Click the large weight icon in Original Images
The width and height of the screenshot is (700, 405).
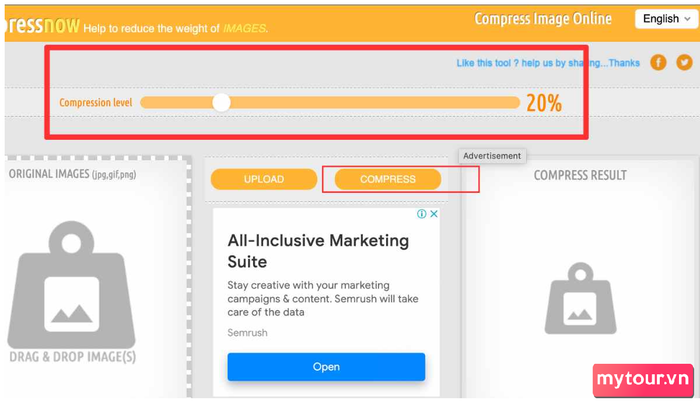coord(71,284)
